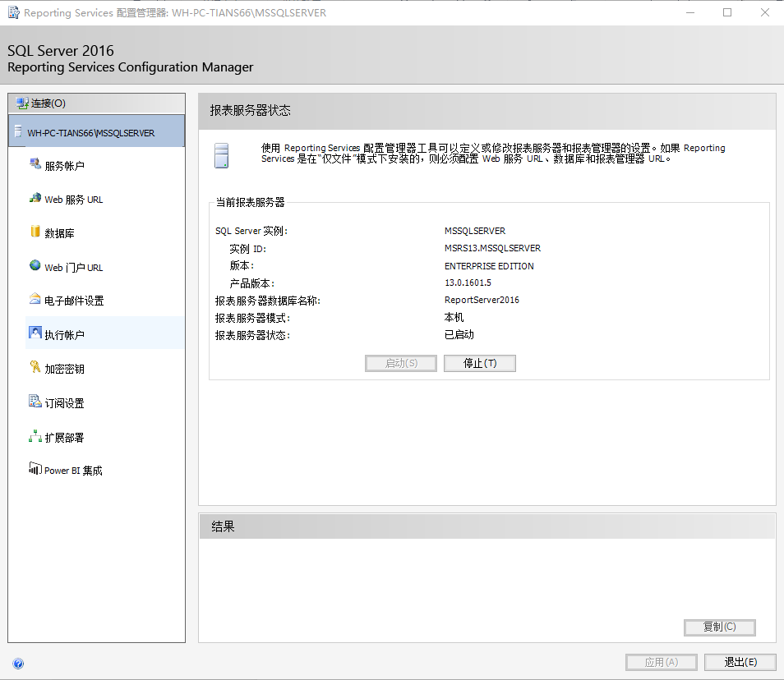Click the 产品版本 label
The width and height of the screenshot is (784, 680).
(x=252, y=284)
